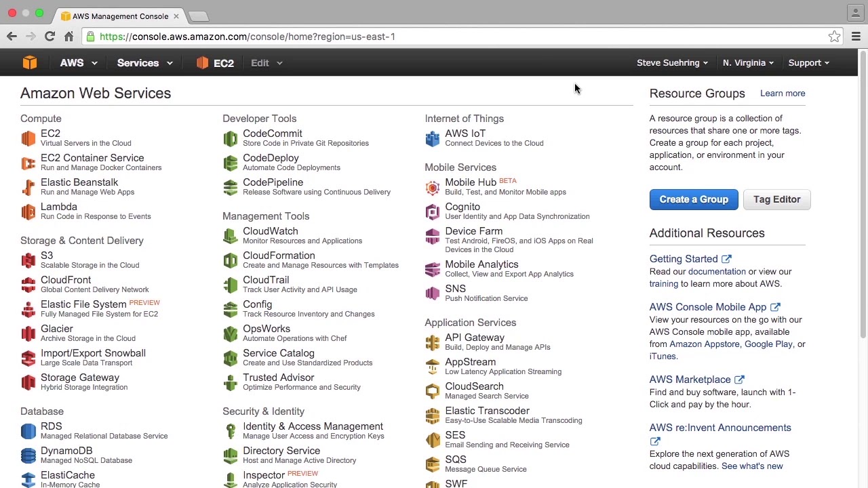Follow the See what's new link
This screenshot has height=488, width=868.
(752, 466)
